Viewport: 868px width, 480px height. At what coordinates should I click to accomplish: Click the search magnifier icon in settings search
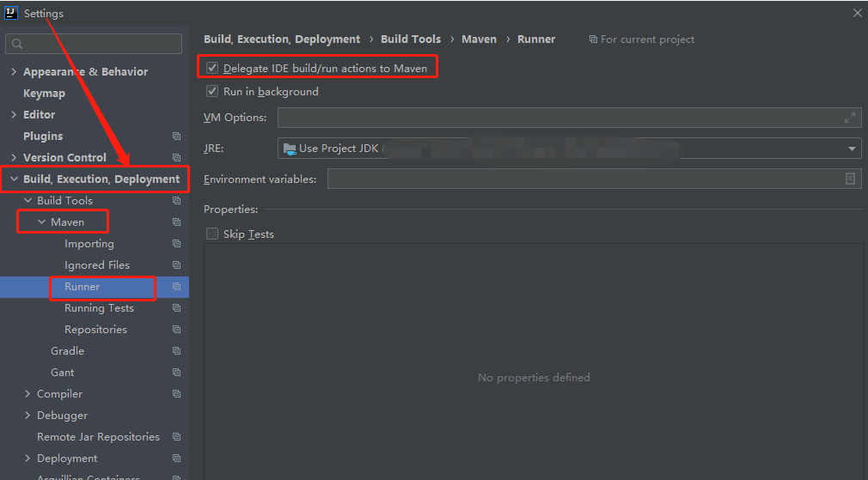tap(17, 44)
